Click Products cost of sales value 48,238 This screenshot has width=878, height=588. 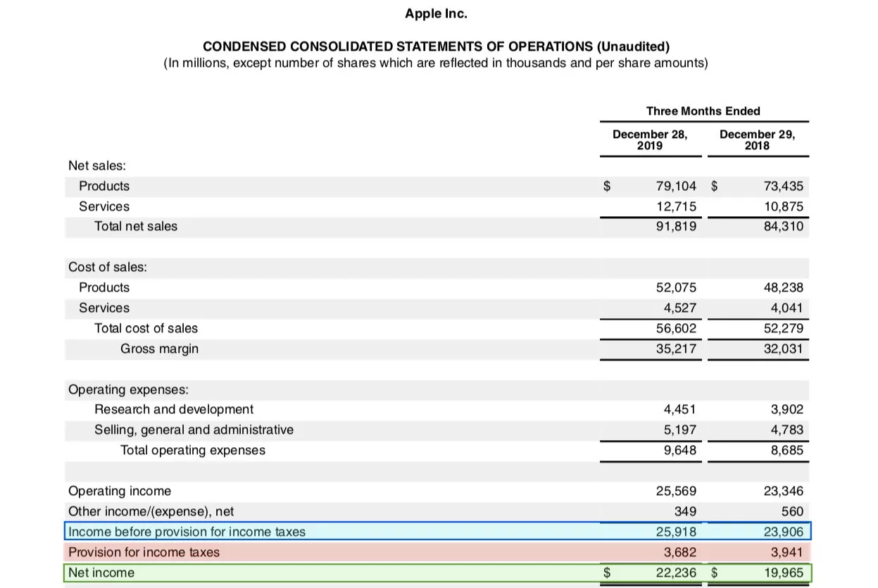(783, 287)
